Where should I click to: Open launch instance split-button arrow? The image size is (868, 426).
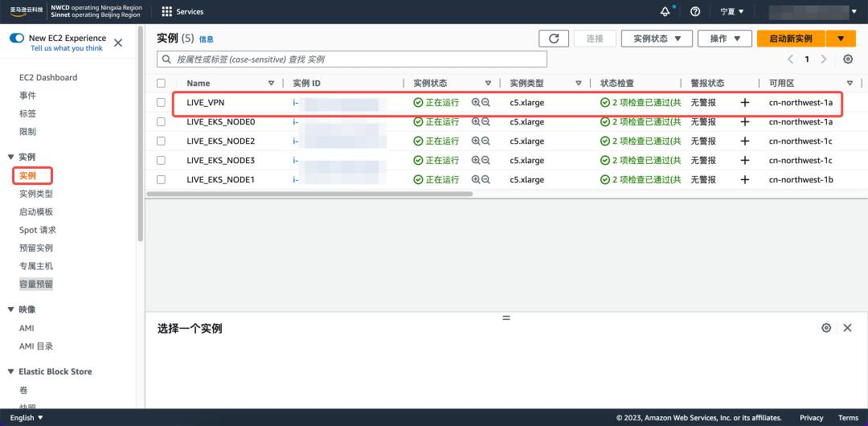coord(841,39)
